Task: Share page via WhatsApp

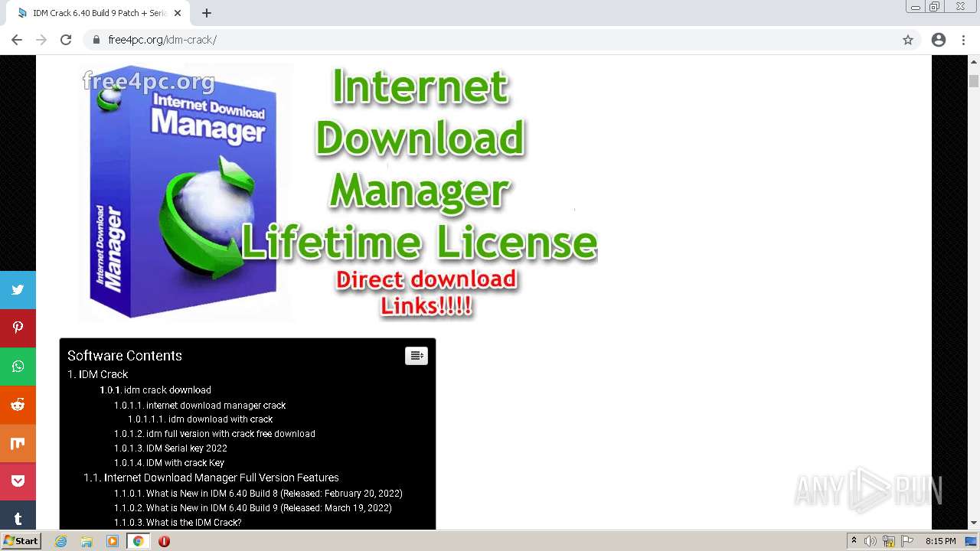Action: coord(18,367)
